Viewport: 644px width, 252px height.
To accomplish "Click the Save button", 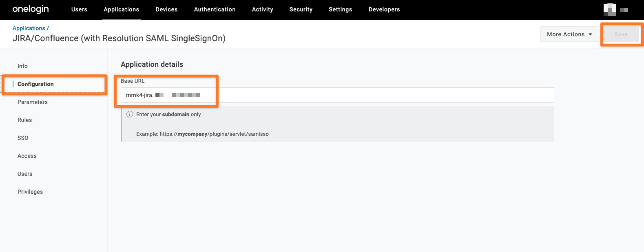I will (x=621, y=34).
